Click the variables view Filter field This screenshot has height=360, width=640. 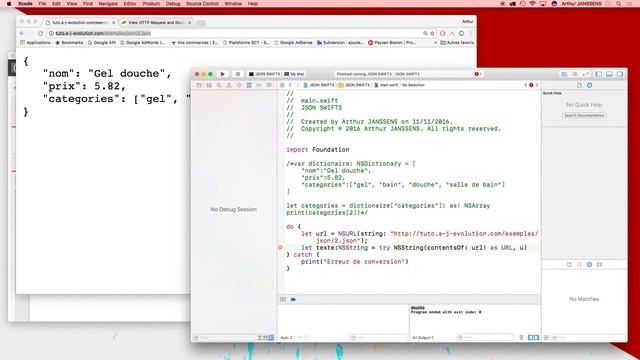[378, 338]
